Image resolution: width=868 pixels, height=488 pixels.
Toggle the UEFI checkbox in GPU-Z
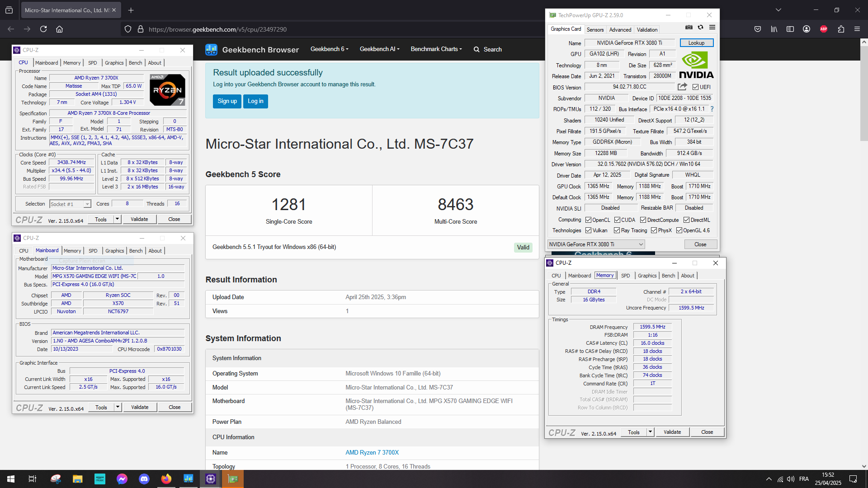pyautogui.click(x=695, y=87)
